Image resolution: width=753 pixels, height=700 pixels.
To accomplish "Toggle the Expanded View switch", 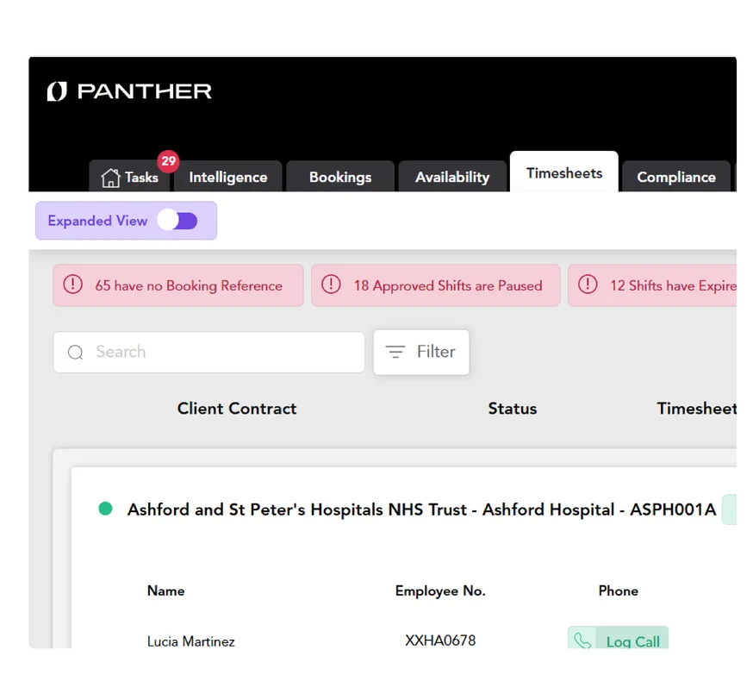I will (177, 221).
